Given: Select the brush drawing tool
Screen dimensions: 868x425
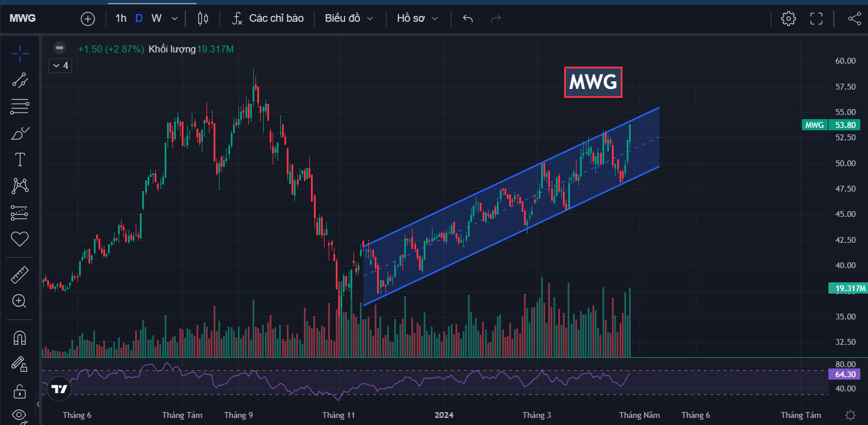Looking at the screenshot, I should click(20, 134).
